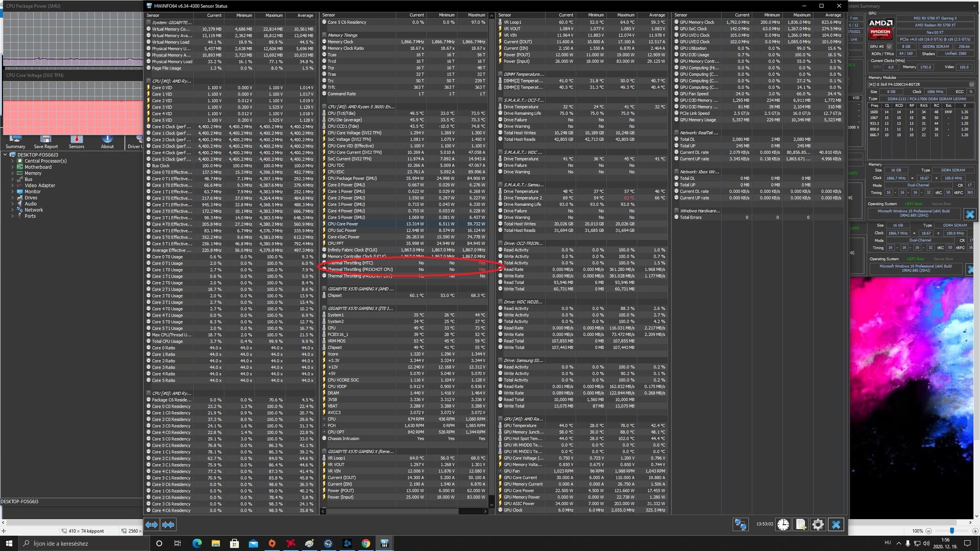Select the Infinity Fabric Clock (FCLK) row

click(x=405, y=250)
